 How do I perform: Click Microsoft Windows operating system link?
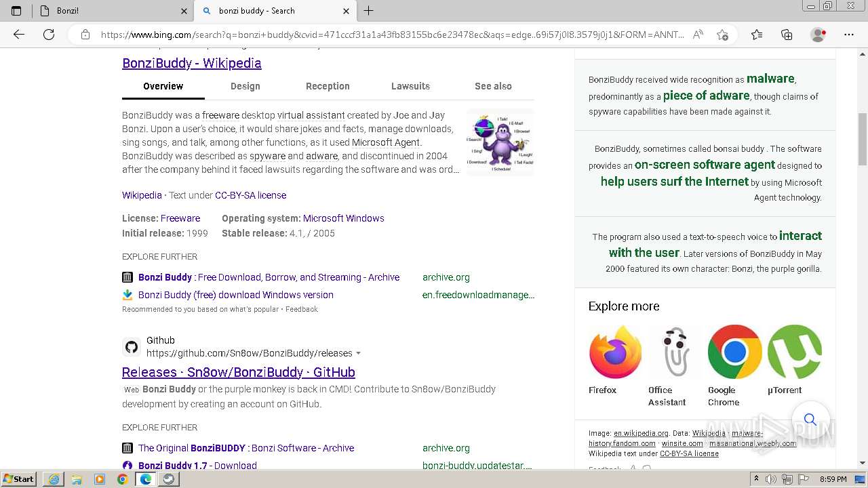[344, 218]
